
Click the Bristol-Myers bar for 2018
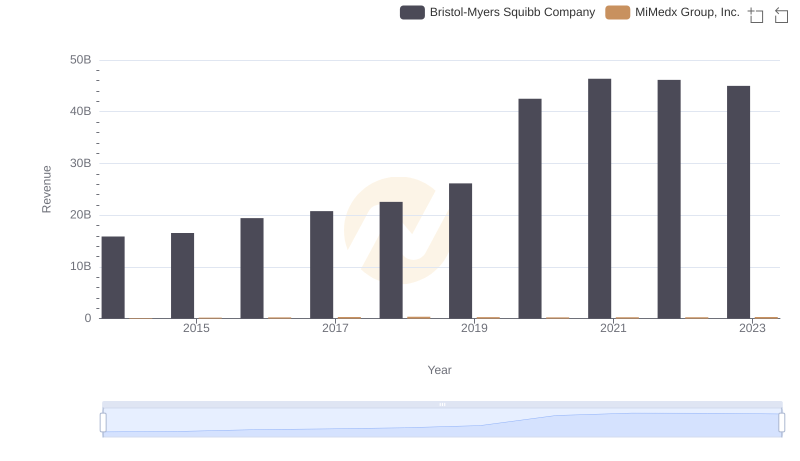point(391,260)
